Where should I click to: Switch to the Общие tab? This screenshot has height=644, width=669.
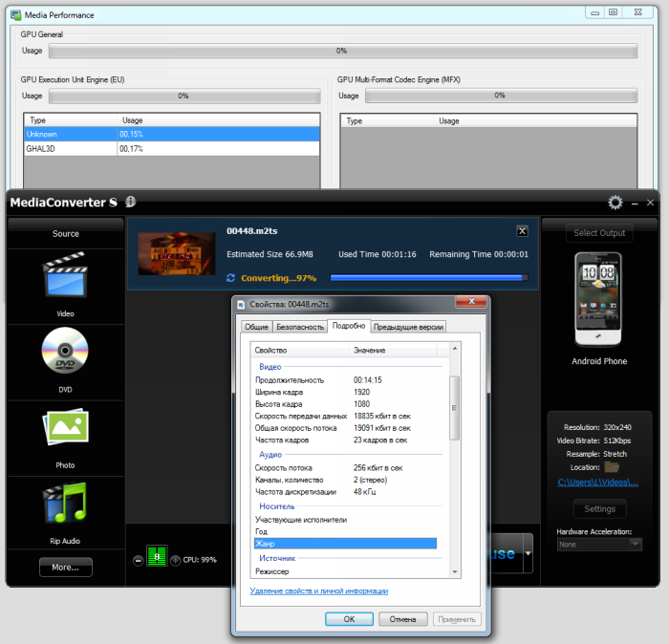tap(256, 327)
